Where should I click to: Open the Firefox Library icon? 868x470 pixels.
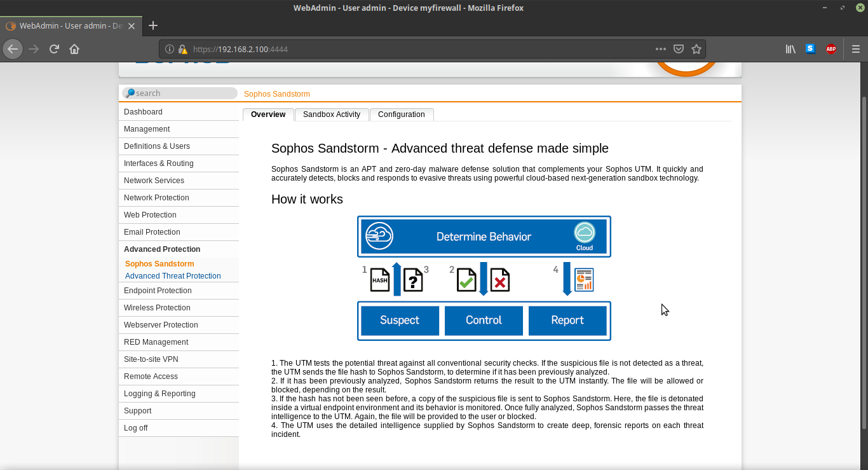tap(790, 49)
